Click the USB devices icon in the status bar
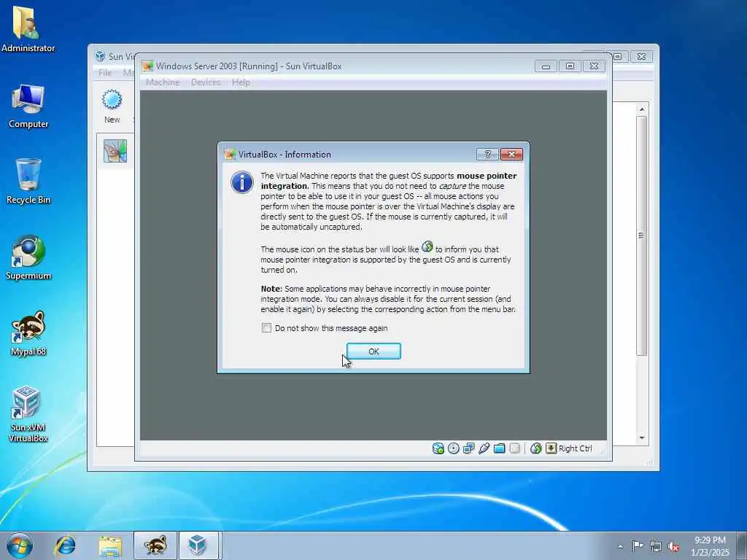Viewport: 747px width, 560px height. (x=484, y=448)
